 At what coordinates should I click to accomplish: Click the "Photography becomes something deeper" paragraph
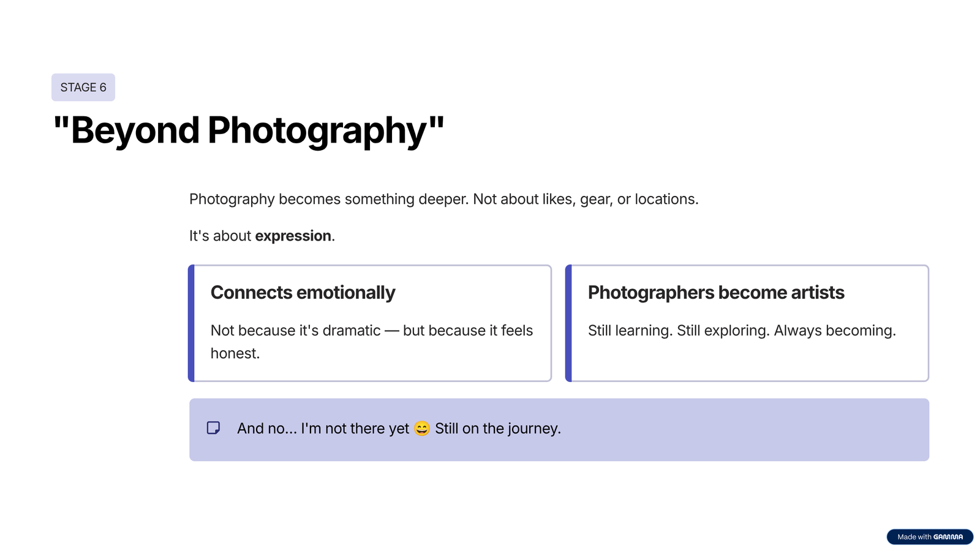pos(443,199)
